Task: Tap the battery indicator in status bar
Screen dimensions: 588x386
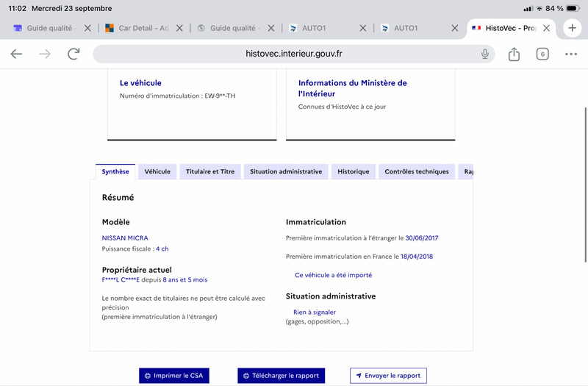Action: click(573, 8)
